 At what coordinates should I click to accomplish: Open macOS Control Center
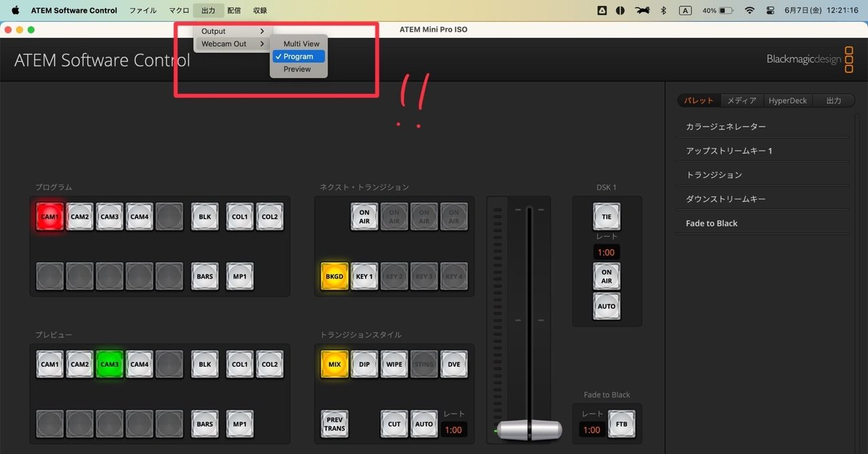[770, 10]
